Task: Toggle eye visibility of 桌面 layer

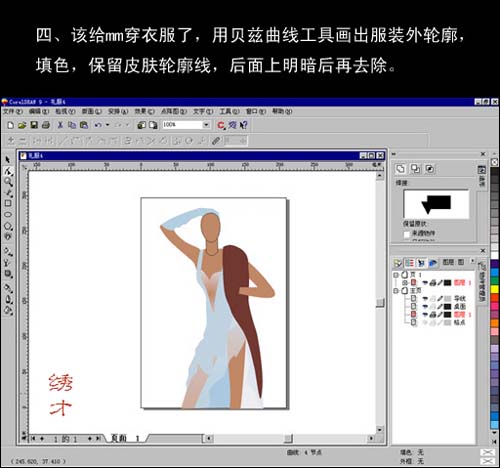Action: (x=425, y=306)
